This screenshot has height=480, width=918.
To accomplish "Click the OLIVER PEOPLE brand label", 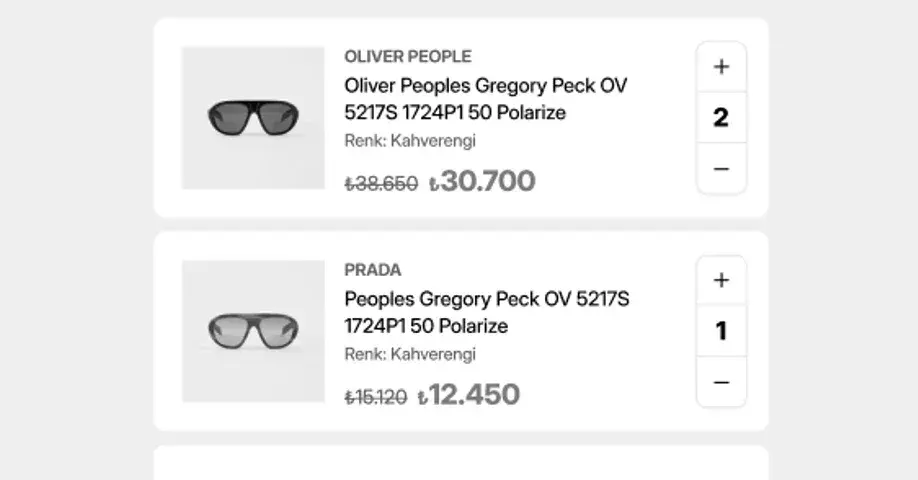I will 407,57.
